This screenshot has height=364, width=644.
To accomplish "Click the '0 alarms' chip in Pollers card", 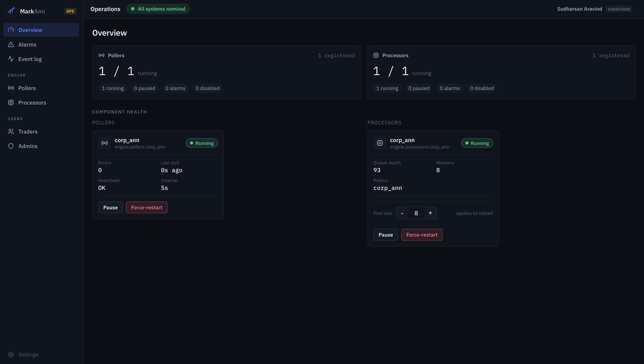I will click(x=175, y=88).
